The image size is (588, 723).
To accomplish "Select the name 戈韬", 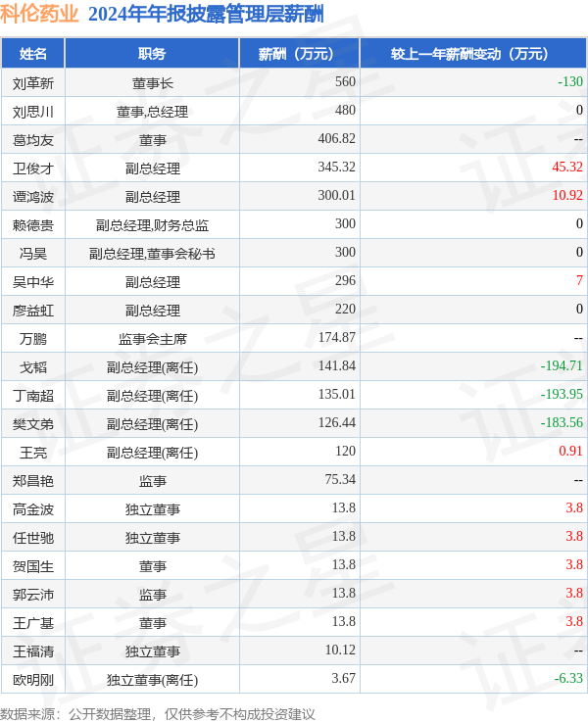I will tap(32, 367).
